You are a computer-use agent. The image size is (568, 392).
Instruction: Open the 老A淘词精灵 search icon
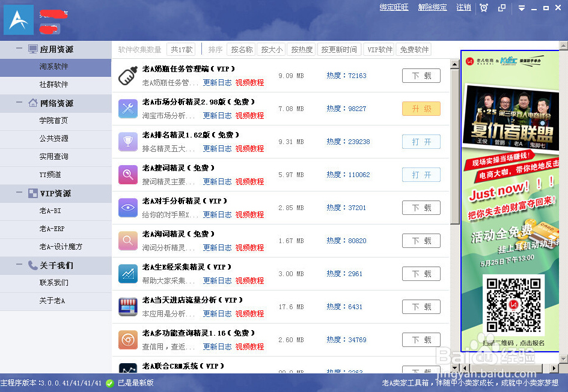pyautogui.click(x=127, y=241)
